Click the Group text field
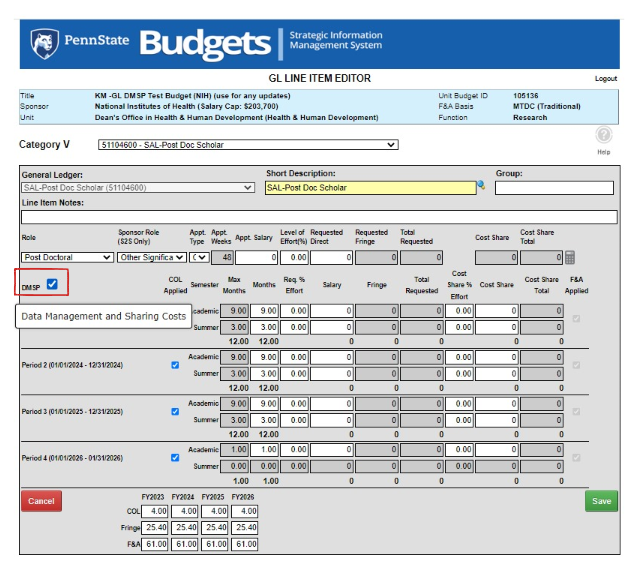This screenshot has height=565, width=630. click(x=555, y=187)
